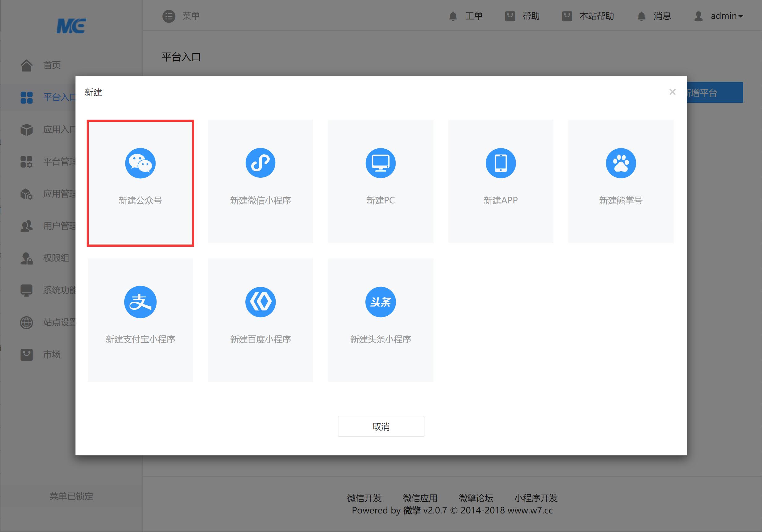
Task: Click the admin user avatar icon
Action: tap(698, 16)
